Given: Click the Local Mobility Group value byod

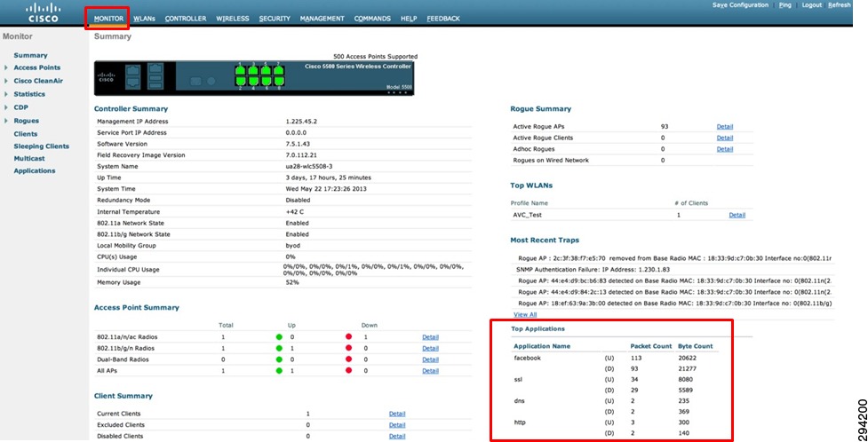Looking at the screenshot, I should [293, 246].
